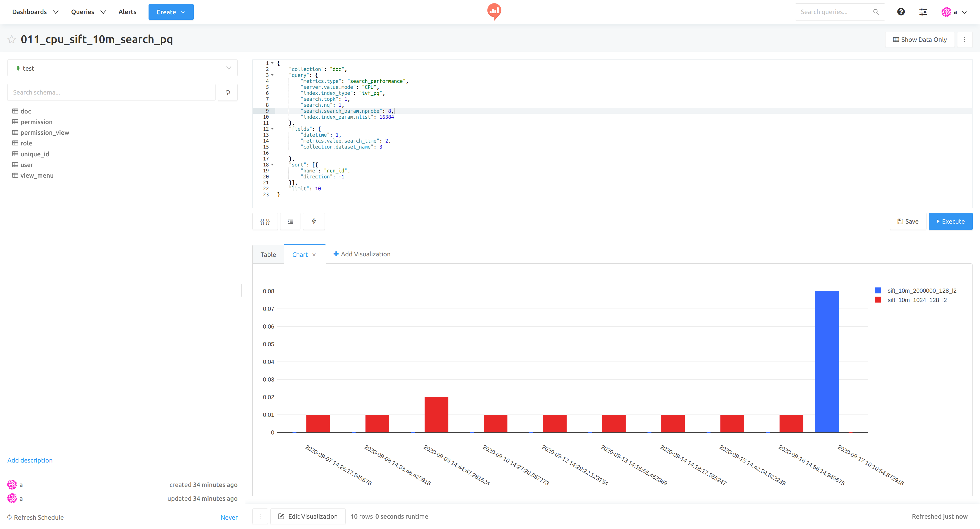Switch to the Table tab
The width and height of the screenshot is (980, 529).
click(268, 255)
